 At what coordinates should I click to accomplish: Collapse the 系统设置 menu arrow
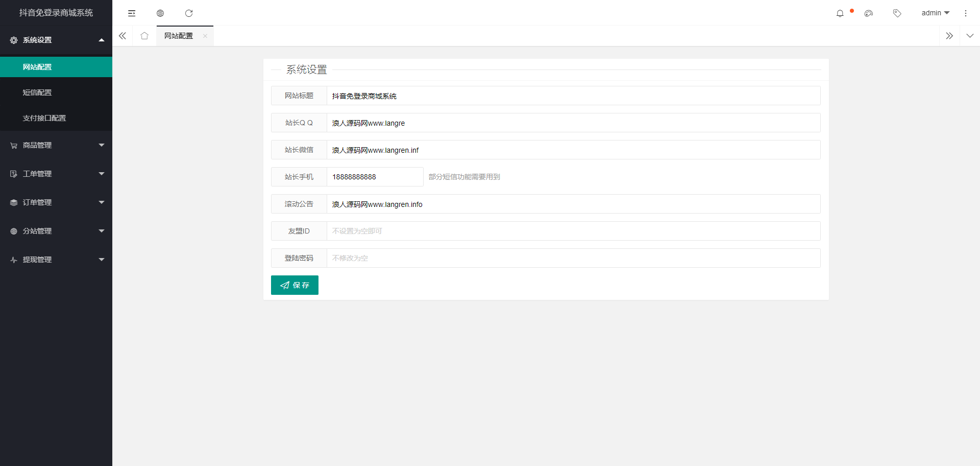click(x=102, y=40)
